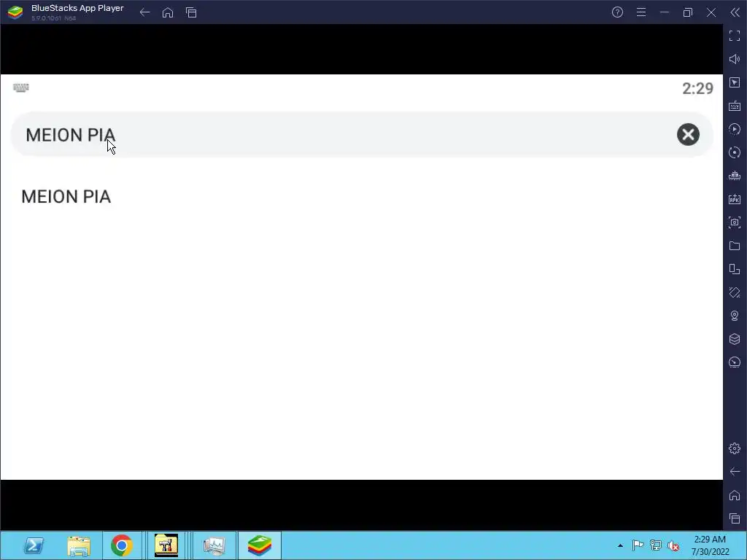Click the MEION PIA search input field
Image resolution: width=747 pixels, height=560 pixels.
pyautogui.click(x=362, y=135)
